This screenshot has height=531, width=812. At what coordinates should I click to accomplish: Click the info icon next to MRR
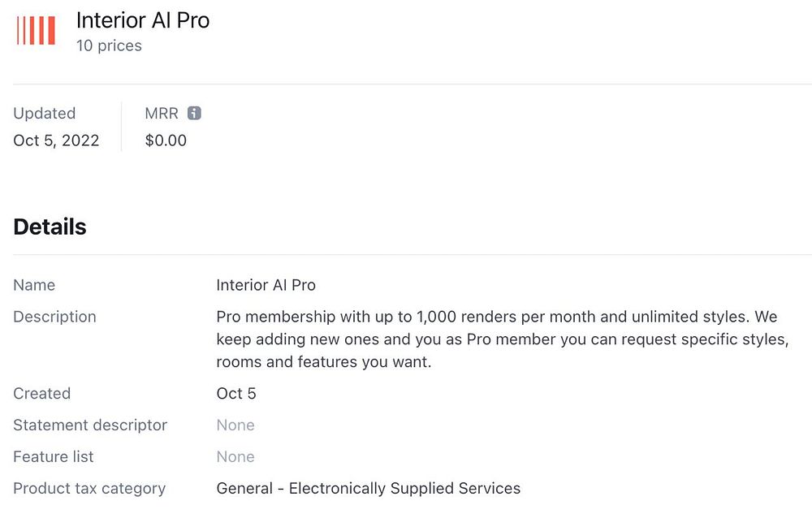coord(194,113)
